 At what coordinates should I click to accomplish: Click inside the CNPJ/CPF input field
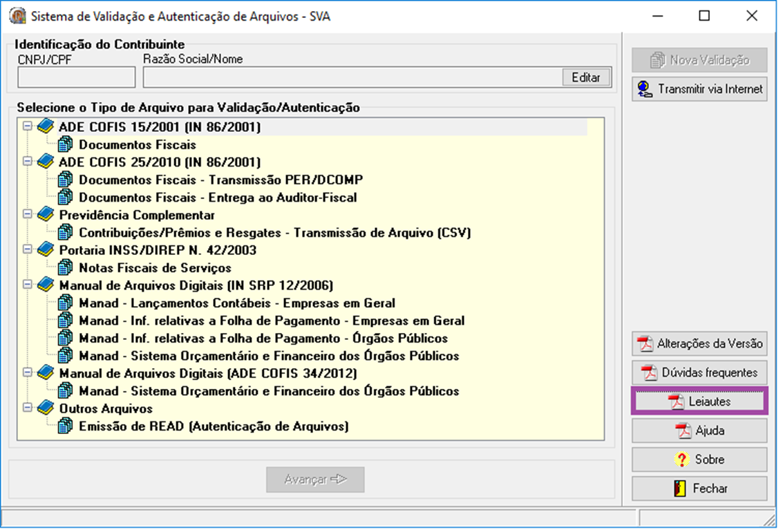[x=75, y=77]
